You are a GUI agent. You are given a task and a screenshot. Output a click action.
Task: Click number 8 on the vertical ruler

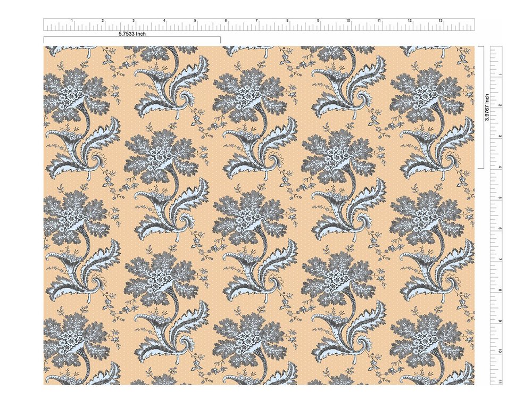point(501,290)
